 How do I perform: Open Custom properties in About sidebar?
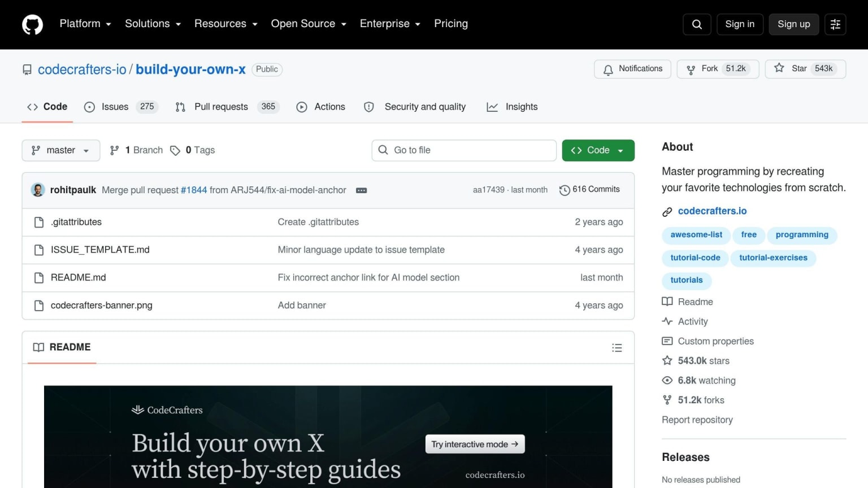pos(708,342)
